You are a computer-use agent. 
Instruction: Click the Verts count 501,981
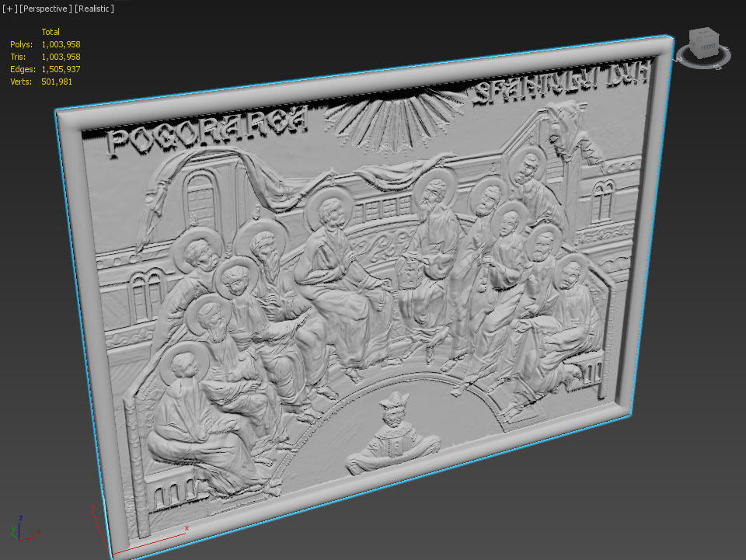[57, 82]
